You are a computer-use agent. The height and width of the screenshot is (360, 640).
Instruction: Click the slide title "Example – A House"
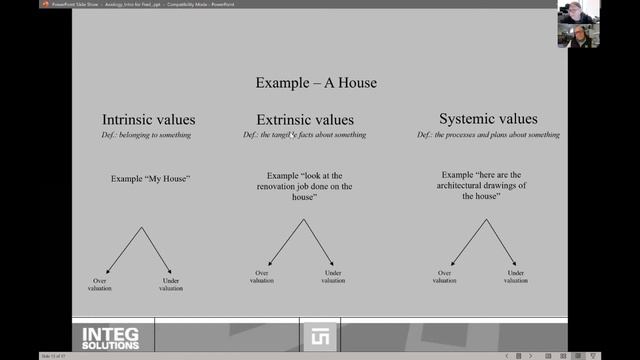coord(316,83)
